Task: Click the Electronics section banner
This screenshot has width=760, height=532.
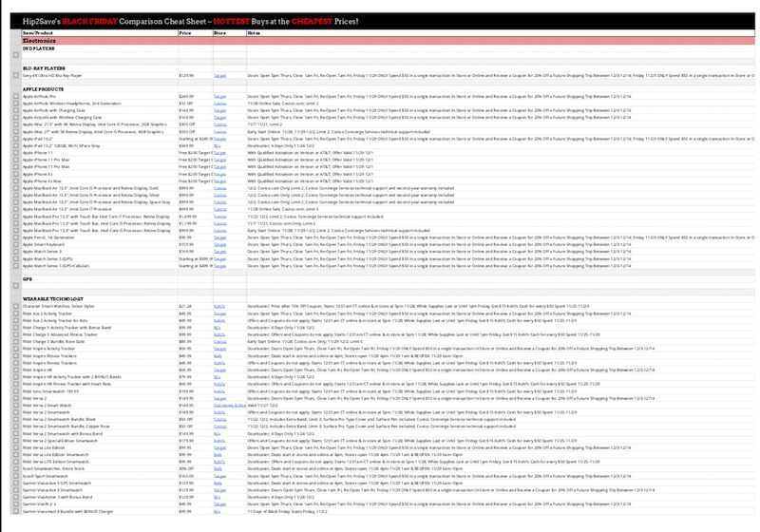Action: point(388,41)
